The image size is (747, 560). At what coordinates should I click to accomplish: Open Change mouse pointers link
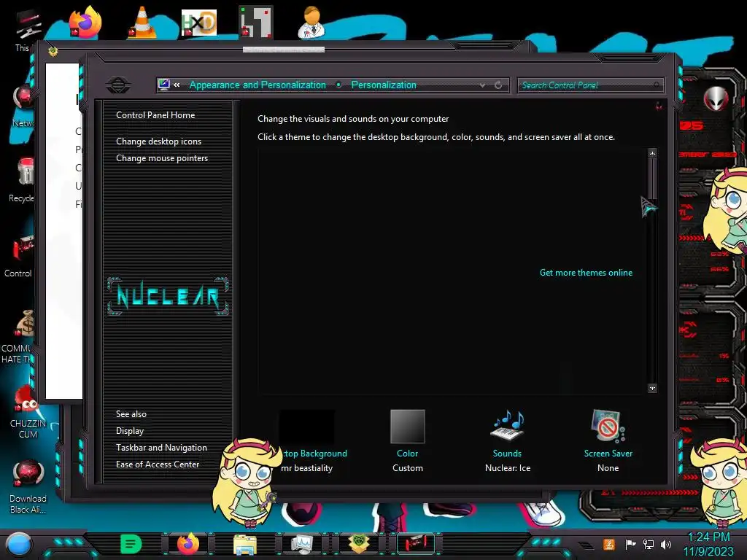162,158
